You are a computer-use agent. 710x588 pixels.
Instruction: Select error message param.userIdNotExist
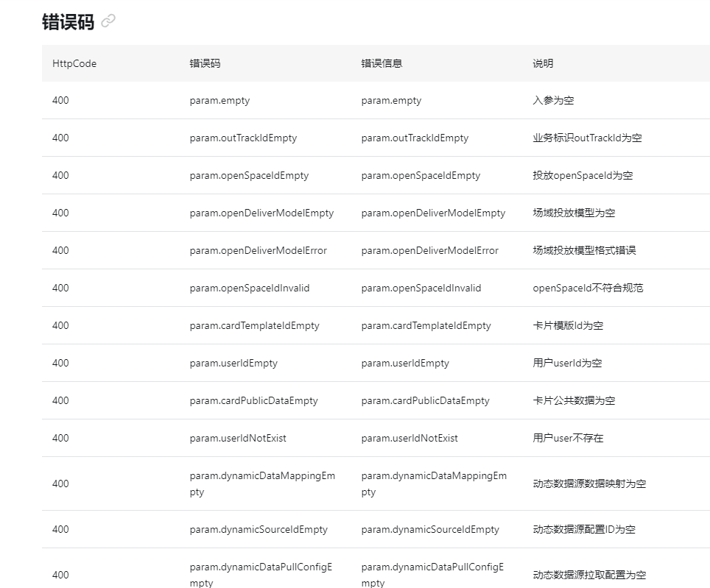click(x=410, y=439)
